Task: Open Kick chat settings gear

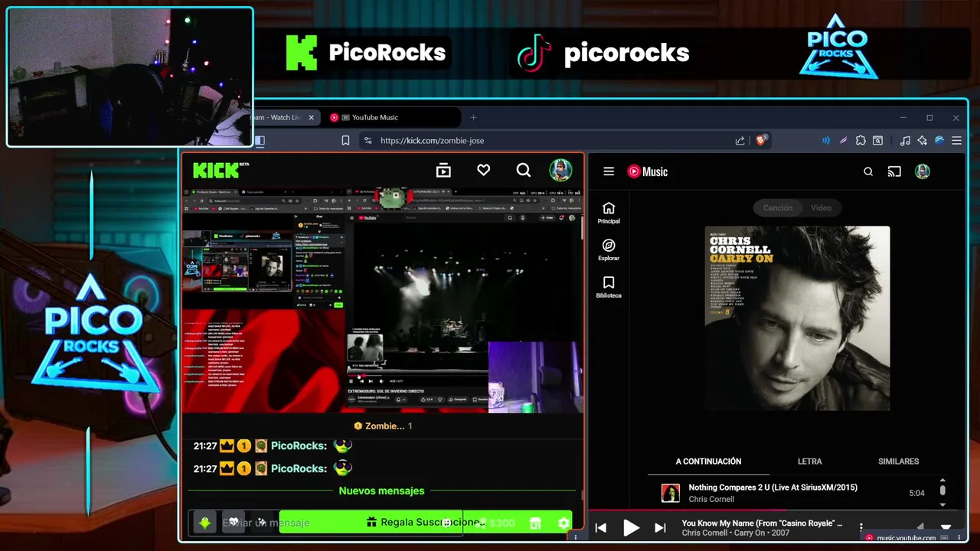Action: (563, 523)
